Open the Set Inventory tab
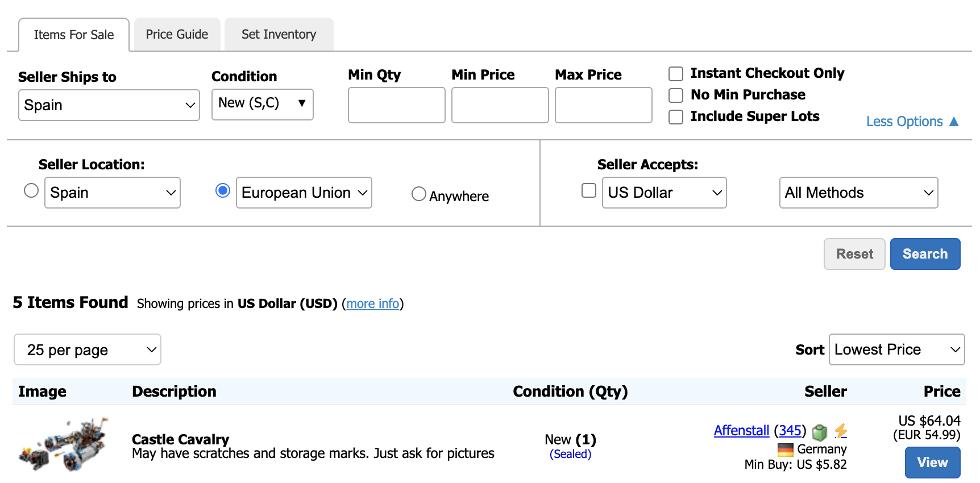The height and width of the screenshot is (483, 980). [x=279, y=35]
